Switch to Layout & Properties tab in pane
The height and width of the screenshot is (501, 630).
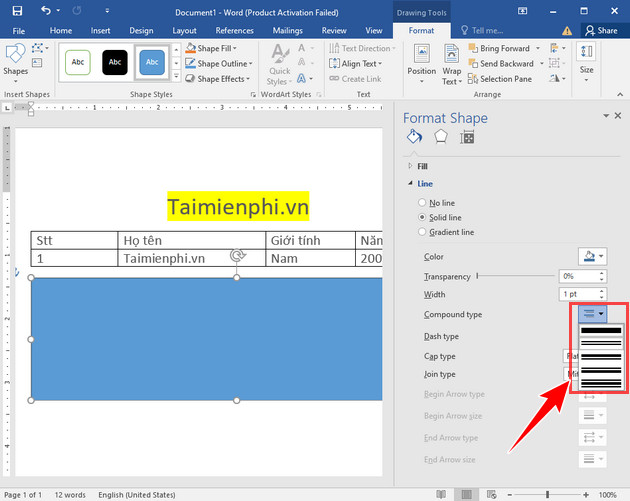click(467, 137)
